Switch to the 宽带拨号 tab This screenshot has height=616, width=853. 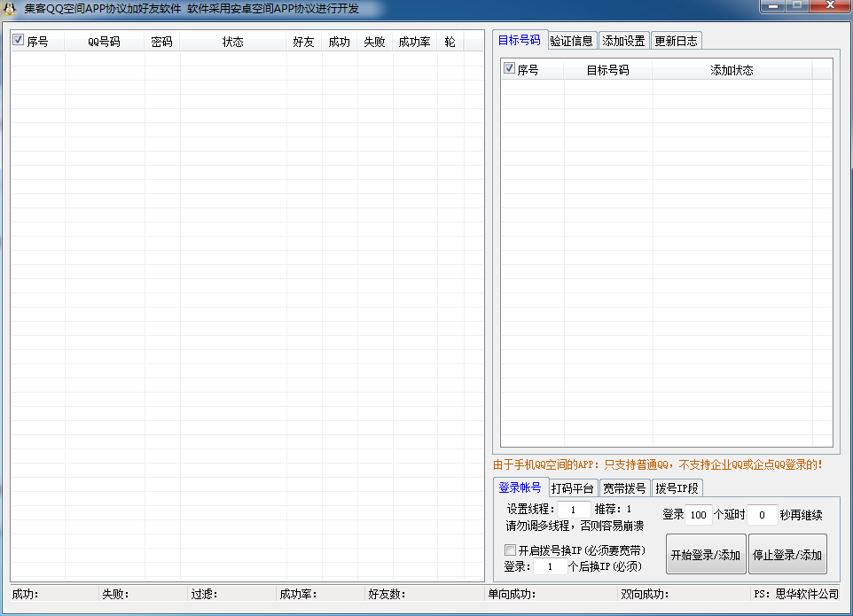pos(624,488)
